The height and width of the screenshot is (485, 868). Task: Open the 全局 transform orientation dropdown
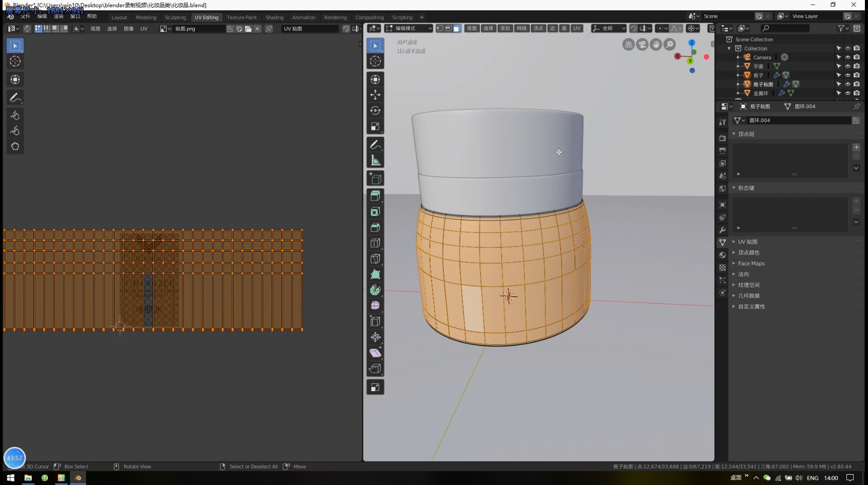coord(609,28)
